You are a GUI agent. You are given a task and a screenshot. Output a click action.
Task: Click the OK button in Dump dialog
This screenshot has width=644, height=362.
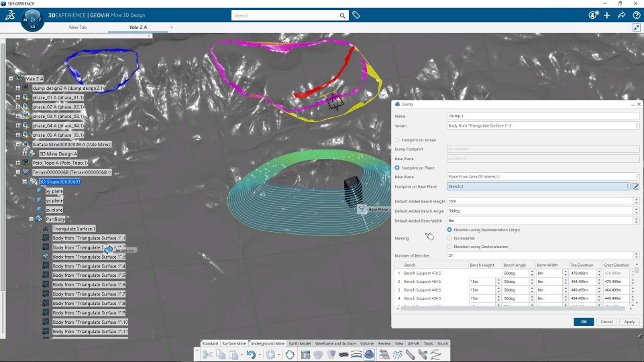[584, 322]
